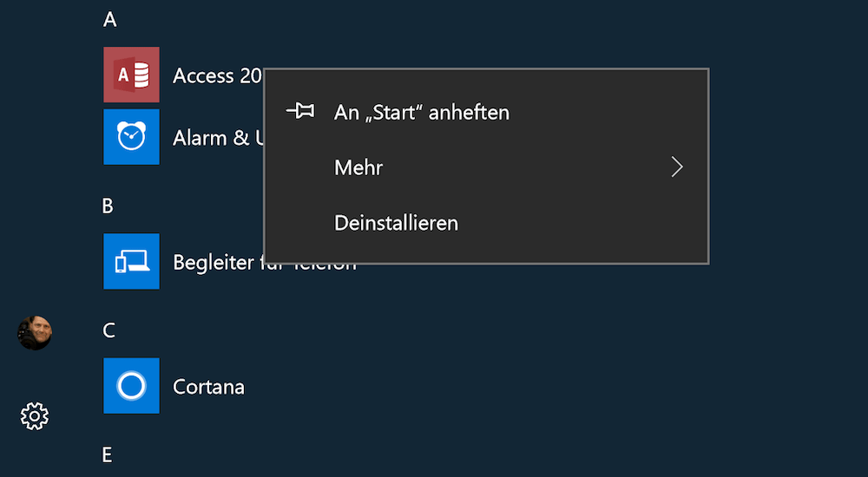Click the pin icon in context menu
The height and width of the screenshot is (477, 868).
click(300, 111)
